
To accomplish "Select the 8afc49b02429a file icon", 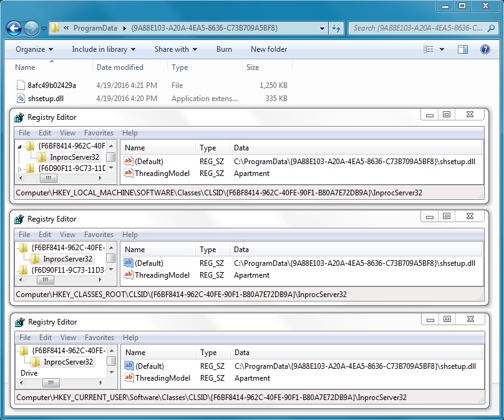I will 21,85.
